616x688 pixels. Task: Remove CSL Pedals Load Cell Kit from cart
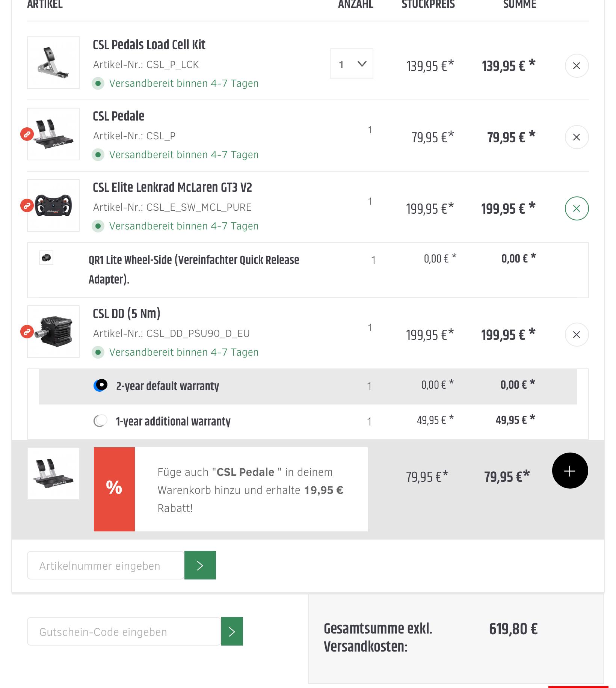(x=577, y=66)
